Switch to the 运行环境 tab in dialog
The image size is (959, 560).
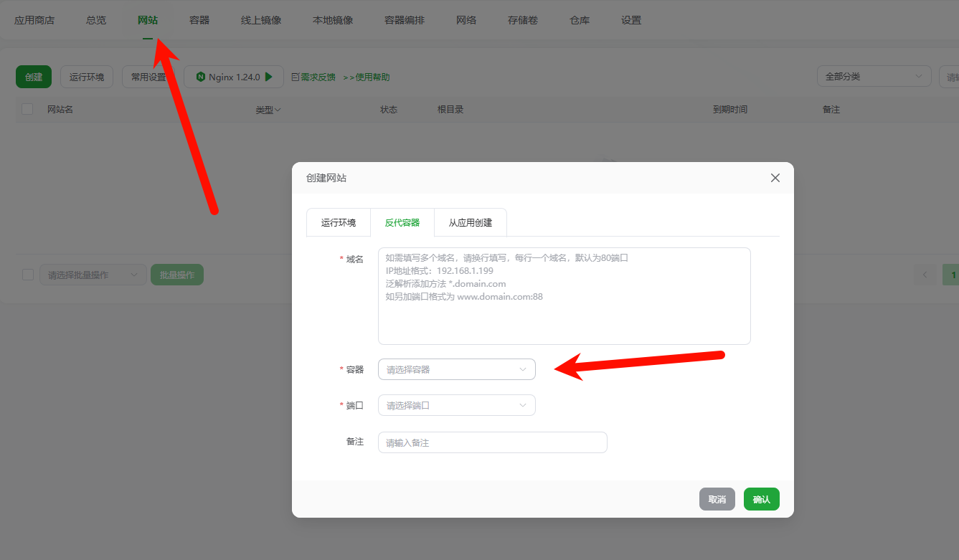338,222
